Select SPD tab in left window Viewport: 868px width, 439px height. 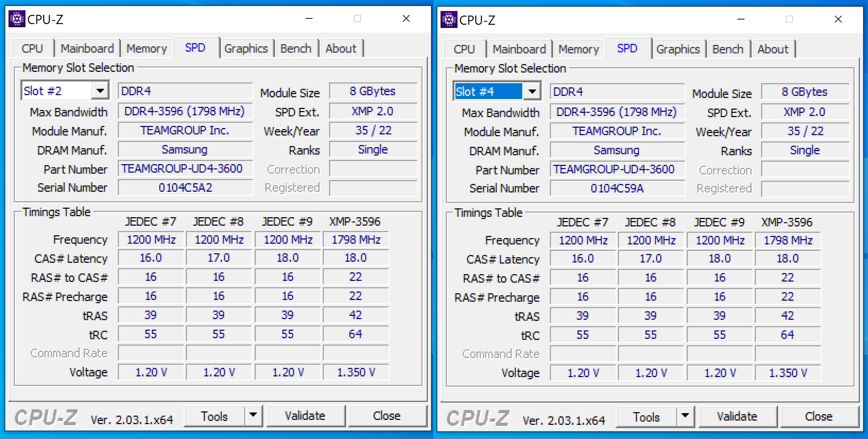[195, 47]
